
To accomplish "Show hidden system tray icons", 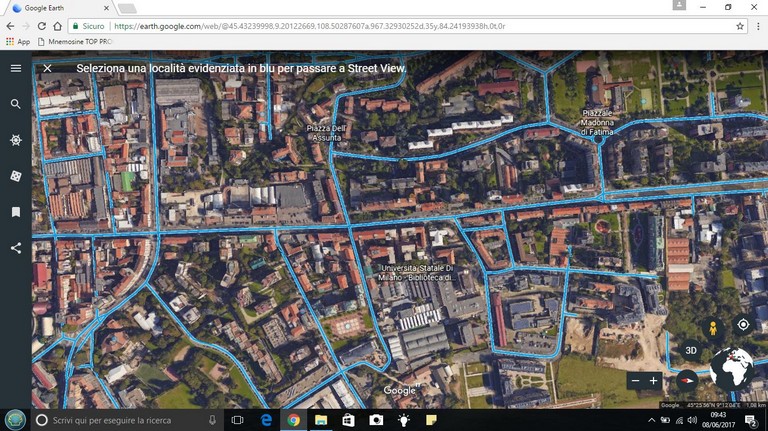I will 651,420.
